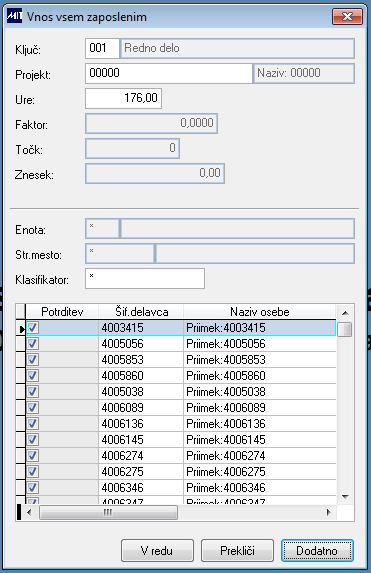Click the Projekt field with 00000
Viewport: 371px width, 573px height.
pos(169,73)
